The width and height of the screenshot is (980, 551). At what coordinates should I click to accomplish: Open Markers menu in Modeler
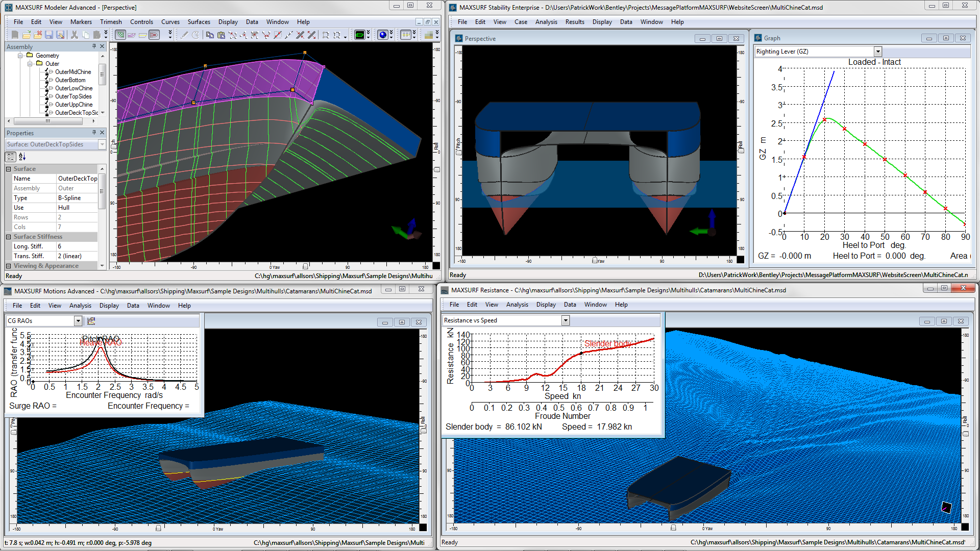[x=81, y=22]
